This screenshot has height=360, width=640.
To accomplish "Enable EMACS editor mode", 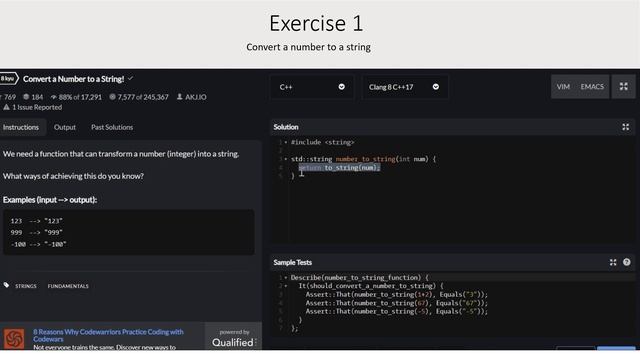I will click(x=592, y=87).
